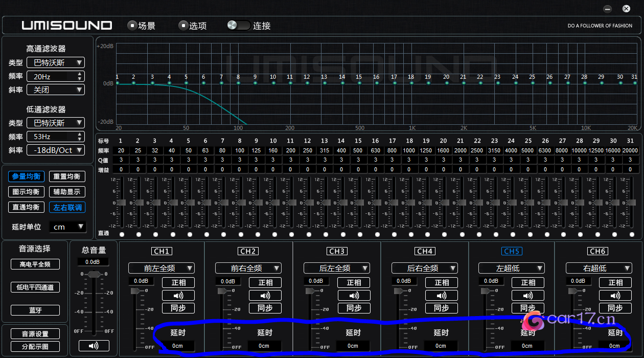Image resolution: width=644 pixels, height=358 pixels.
Task: Increase high-pass frequency with stepper arrow
Action: [x=80, y=74]
